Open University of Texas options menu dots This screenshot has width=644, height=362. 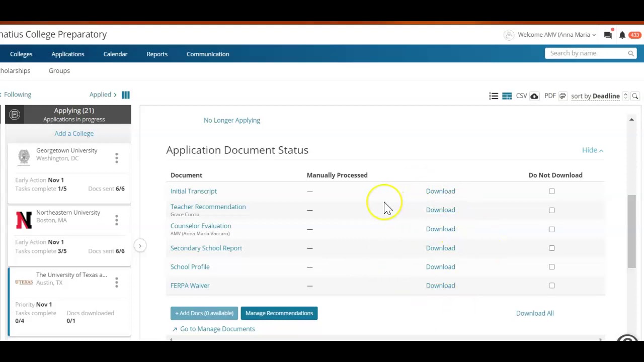click(116, 283)
